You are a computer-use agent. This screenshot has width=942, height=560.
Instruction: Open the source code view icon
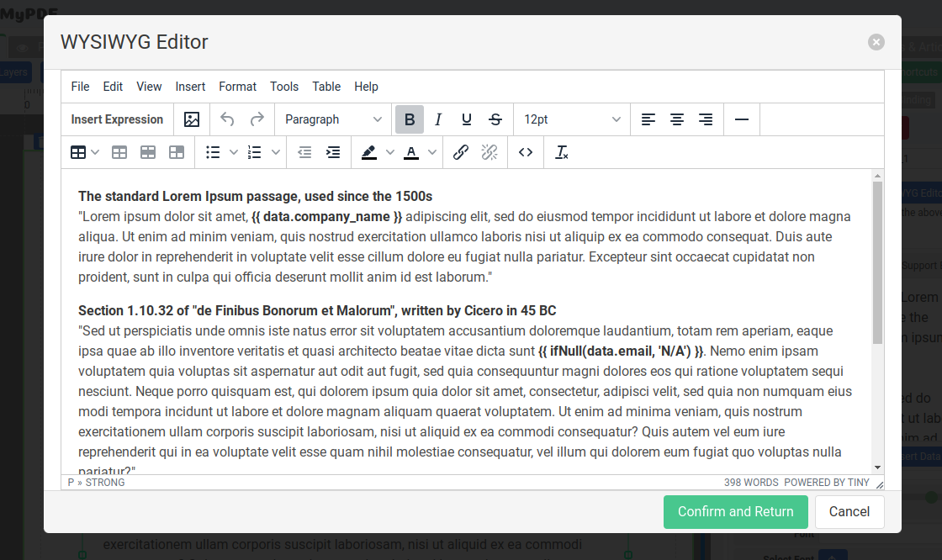click(526, 152)
